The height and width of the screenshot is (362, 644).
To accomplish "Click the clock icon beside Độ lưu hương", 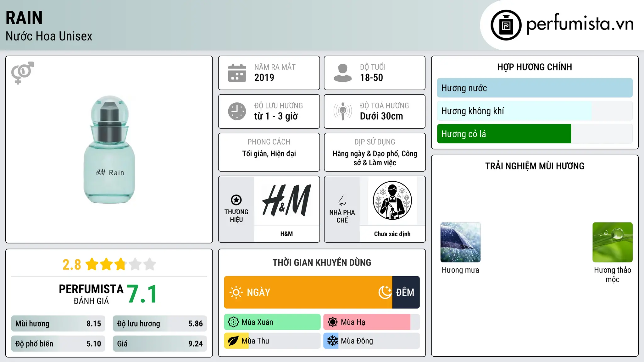I will click(237, 111).
